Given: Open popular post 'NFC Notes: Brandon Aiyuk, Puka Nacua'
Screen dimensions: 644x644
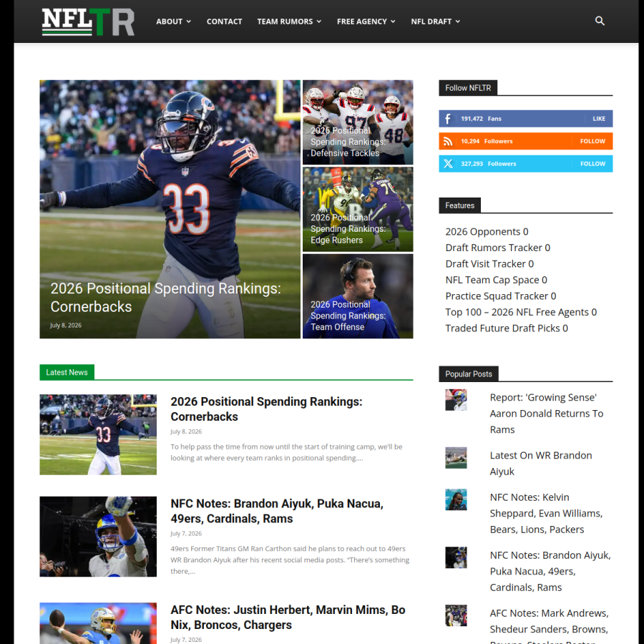Looking at the screenshot, I should (550, 571).
